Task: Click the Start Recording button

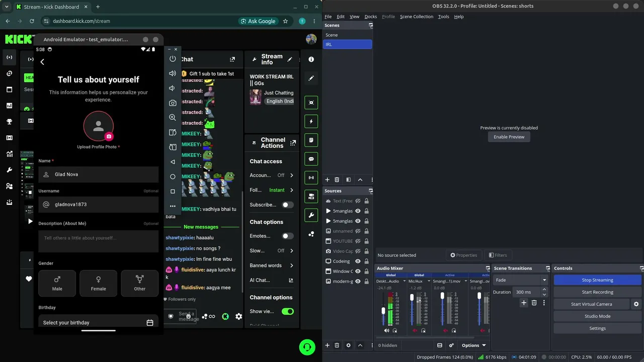Action: [597, 292]
